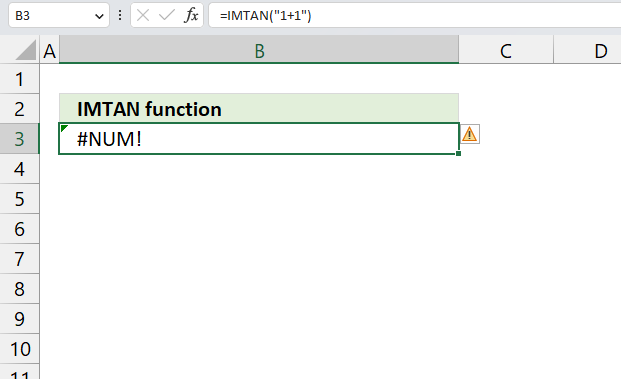
Task: Select column B header
Action: tap(259, 50)
